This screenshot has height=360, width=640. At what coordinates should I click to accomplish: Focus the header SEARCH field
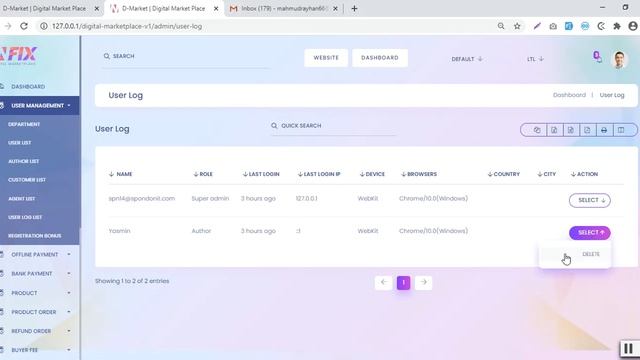click(186, 56)
